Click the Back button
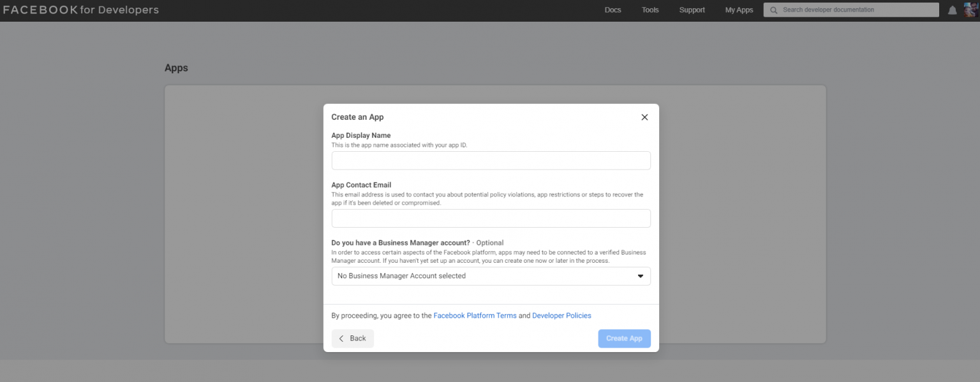Screen dimensions: 980x382 [352, 338]
